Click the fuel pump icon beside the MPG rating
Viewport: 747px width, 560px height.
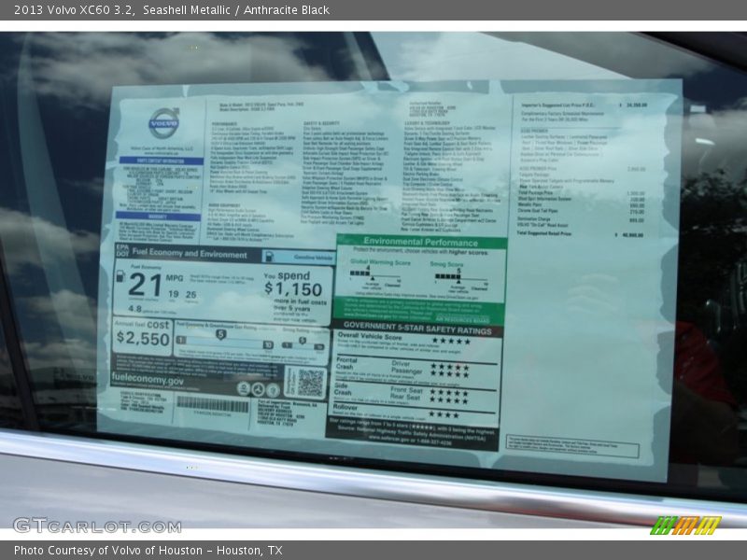pyautogui.click(x=120, y=278)
